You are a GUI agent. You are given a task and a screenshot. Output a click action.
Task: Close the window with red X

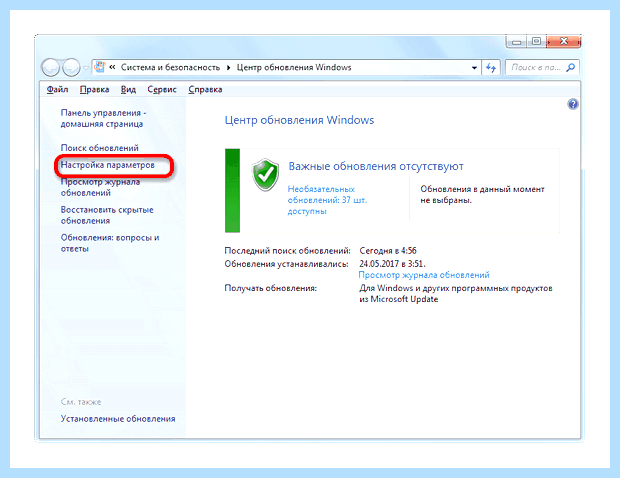pos(563,42)
